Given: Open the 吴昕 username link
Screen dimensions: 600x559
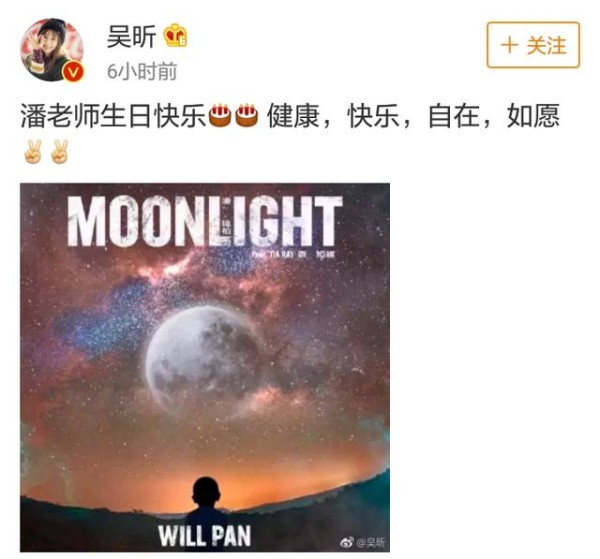Looking at the screenshot, I should [x=132, y=37].
